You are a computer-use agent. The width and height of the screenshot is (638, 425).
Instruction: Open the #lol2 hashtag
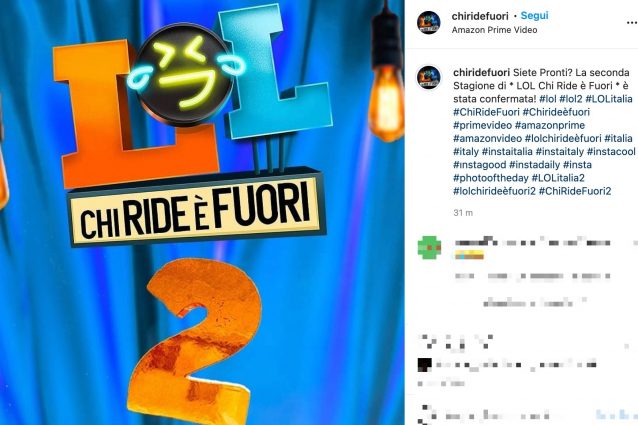point(571,99)
